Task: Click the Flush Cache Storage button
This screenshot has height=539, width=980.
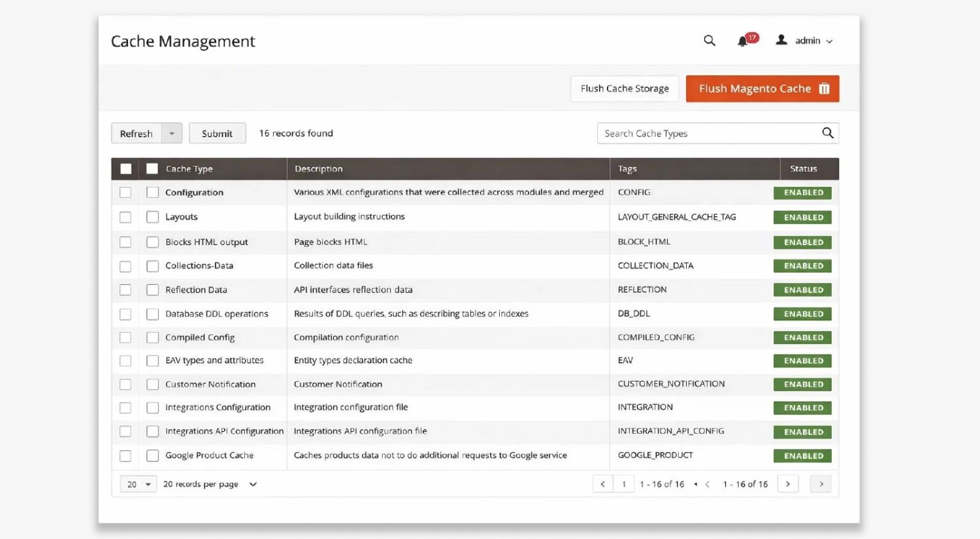Action: (x=625, y=89)
